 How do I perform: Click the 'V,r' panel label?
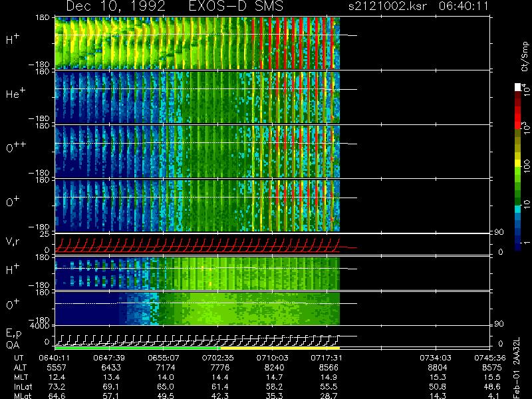(x=13, y=241)
